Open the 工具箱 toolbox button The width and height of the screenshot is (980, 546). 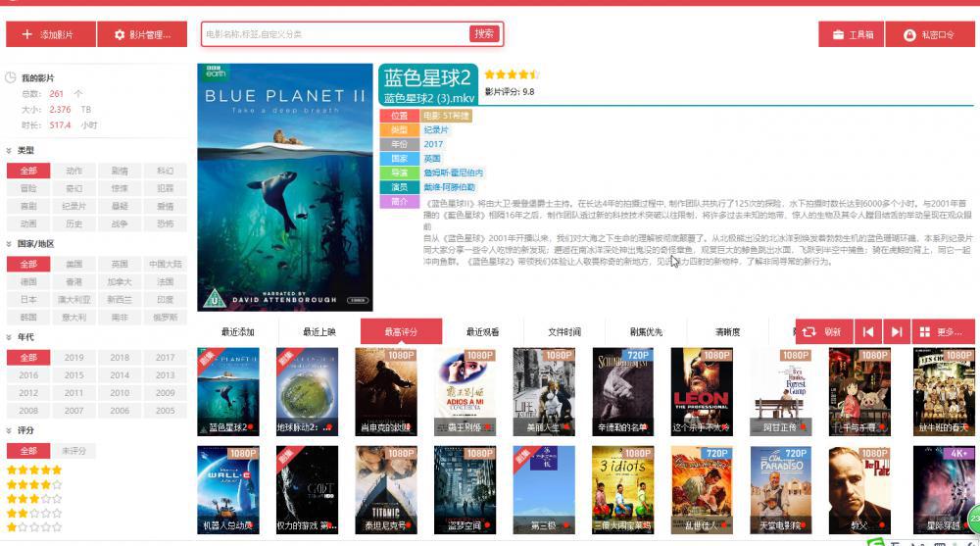coord(852,34)
